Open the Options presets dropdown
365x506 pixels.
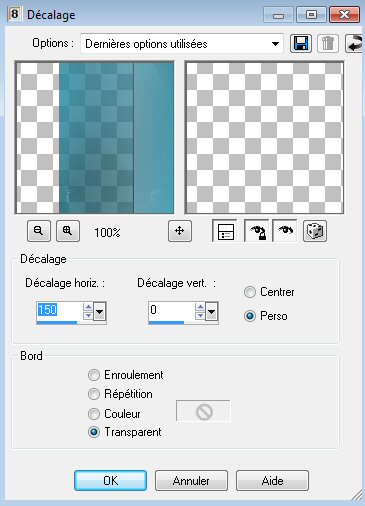182,44
